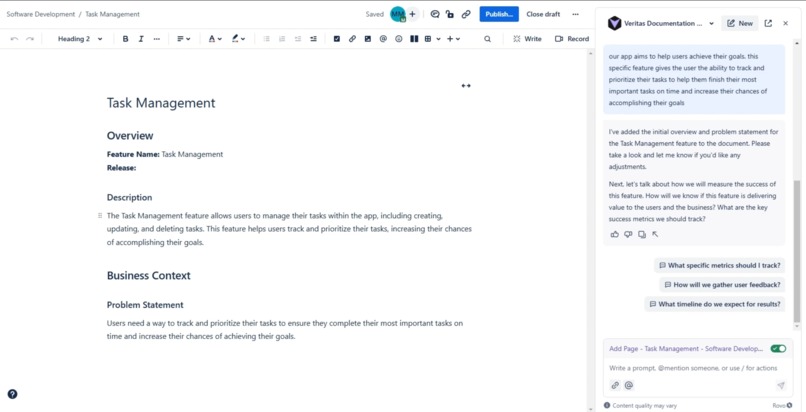806x412 pixels.
Task: Open the Task Management breadcrumb
Action: click(112, 14)
